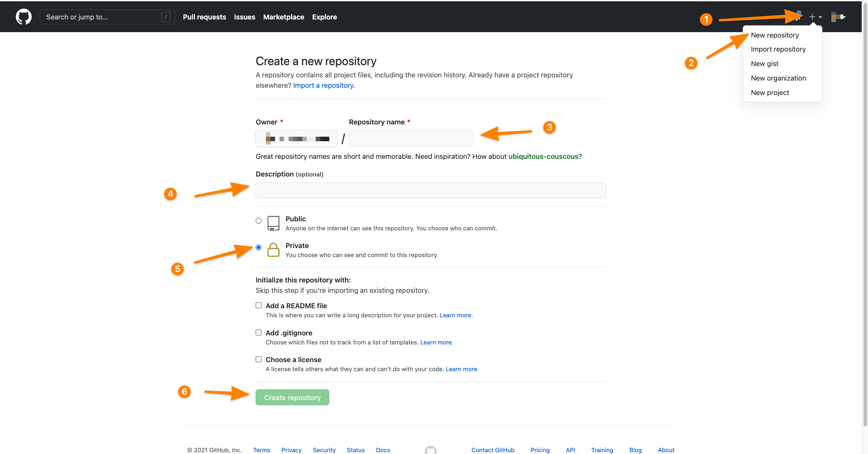Image resolution: width=868 pixels, height=454 pixels.
Task: Click the ubiquitous-couscous name suggestion
Action: 543,156
